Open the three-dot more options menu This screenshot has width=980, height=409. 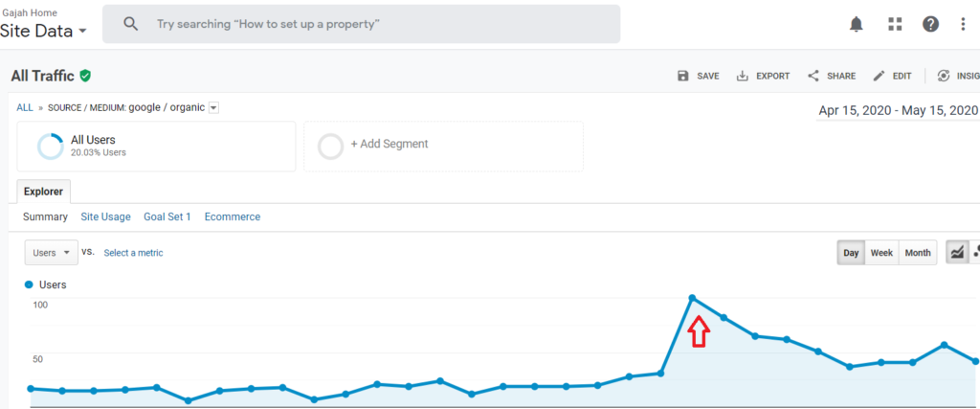(x=963, y=25)
